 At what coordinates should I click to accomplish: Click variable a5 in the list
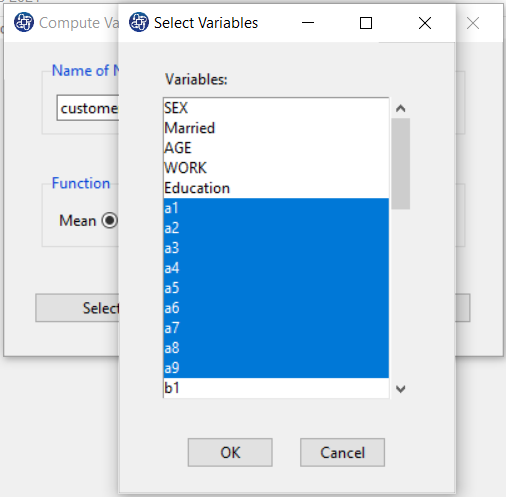(x=276, y=288)
